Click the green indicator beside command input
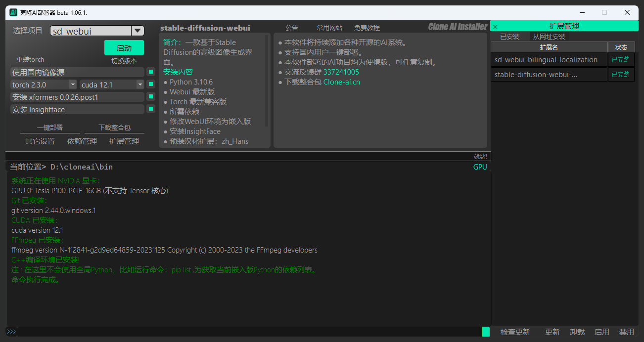 point(486,332)
